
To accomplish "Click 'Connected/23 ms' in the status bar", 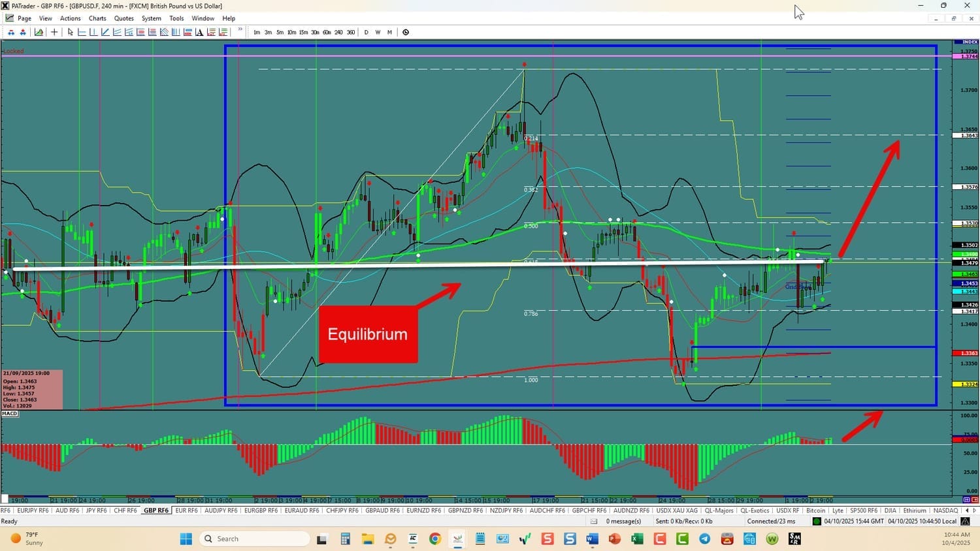I will (x=772, y=521).
